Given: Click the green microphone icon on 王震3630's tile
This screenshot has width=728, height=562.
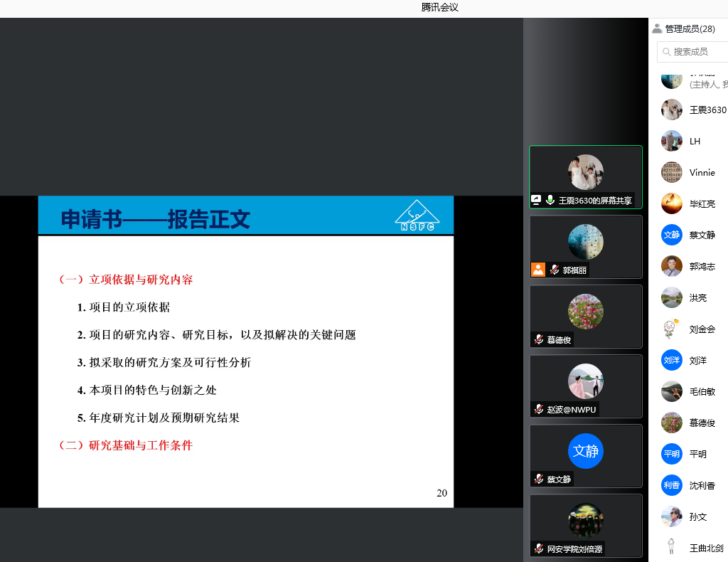Looking at the screenshot, I should (x=550, y=201).
